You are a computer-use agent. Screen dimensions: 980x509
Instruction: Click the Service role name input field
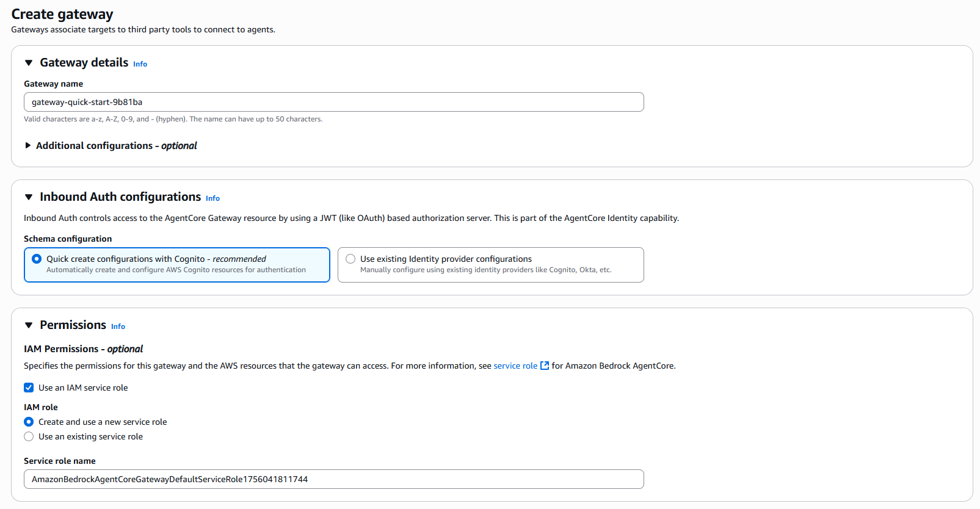[333, 479]
